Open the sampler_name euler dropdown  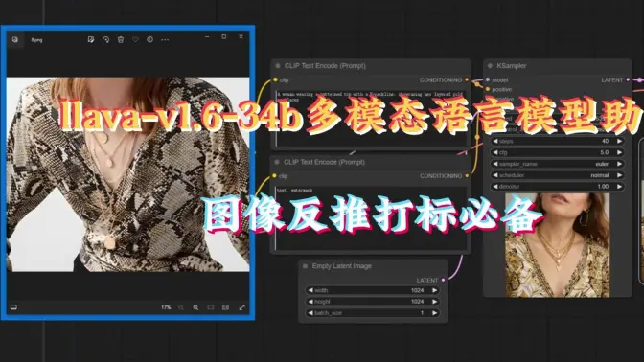558,164
